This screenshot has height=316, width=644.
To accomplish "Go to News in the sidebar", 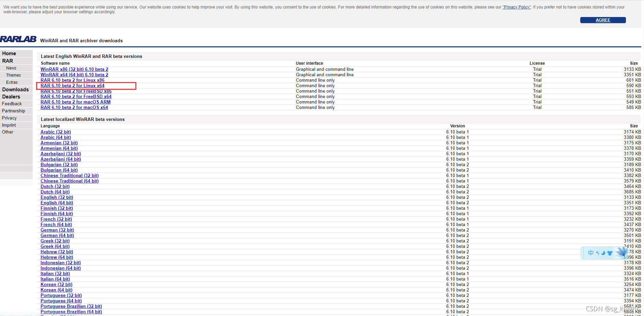I will (11, 68).
